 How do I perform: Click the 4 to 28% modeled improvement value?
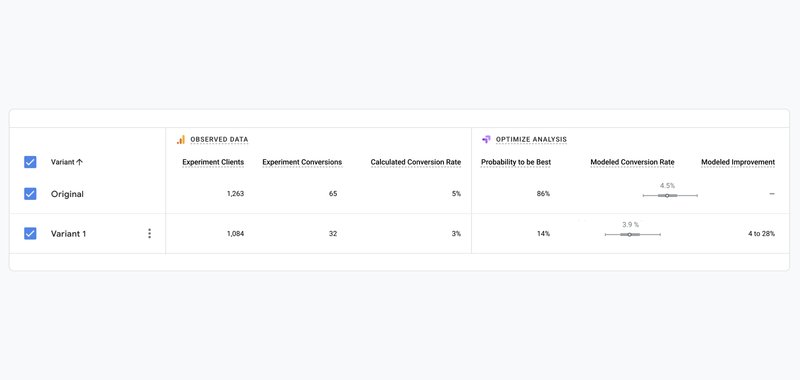pos(761,234)
